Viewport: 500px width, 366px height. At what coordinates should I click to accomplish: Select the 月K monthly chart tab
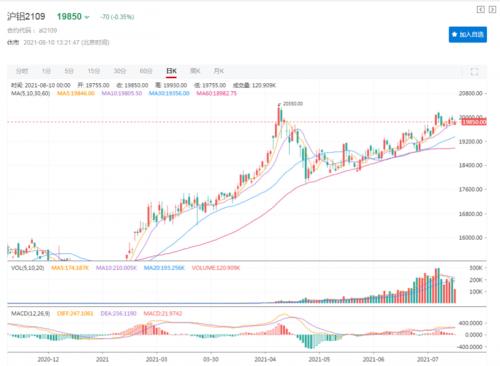pyautogui.click(x=219, y=71)
